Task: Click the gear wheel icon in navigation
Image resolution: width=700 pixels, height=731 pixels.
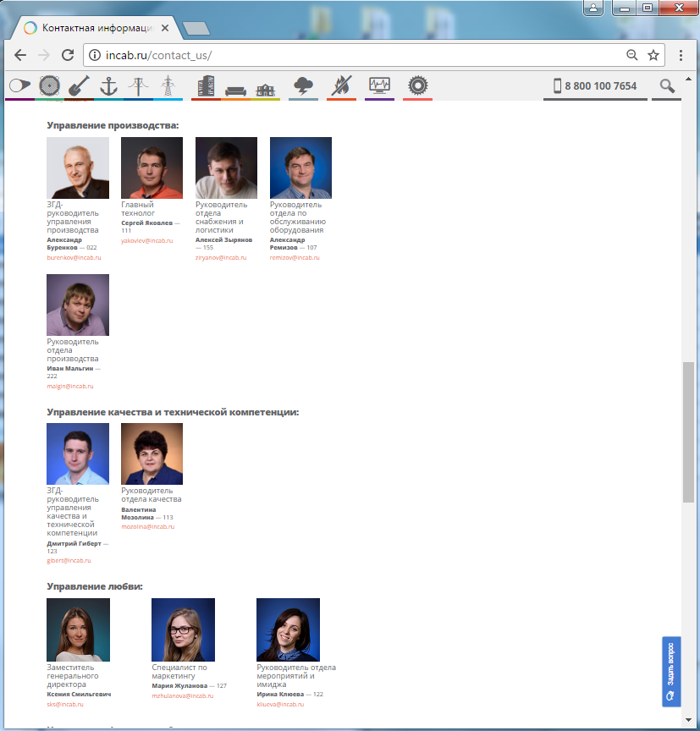Action: point(417,85)
